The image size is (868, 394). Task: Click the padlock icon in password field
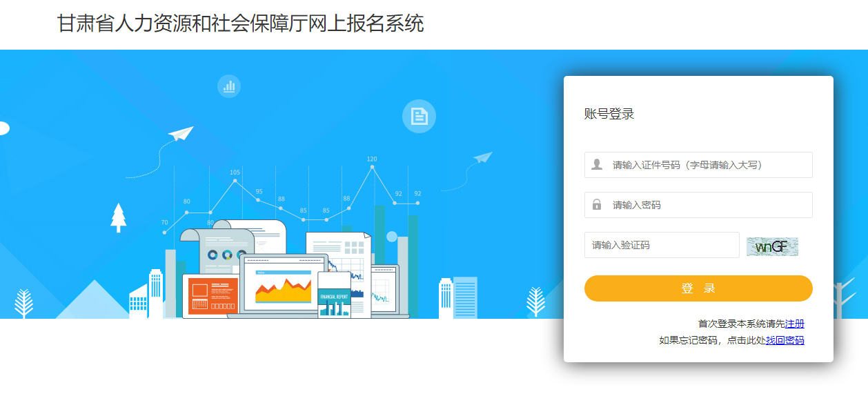[597, 205]
